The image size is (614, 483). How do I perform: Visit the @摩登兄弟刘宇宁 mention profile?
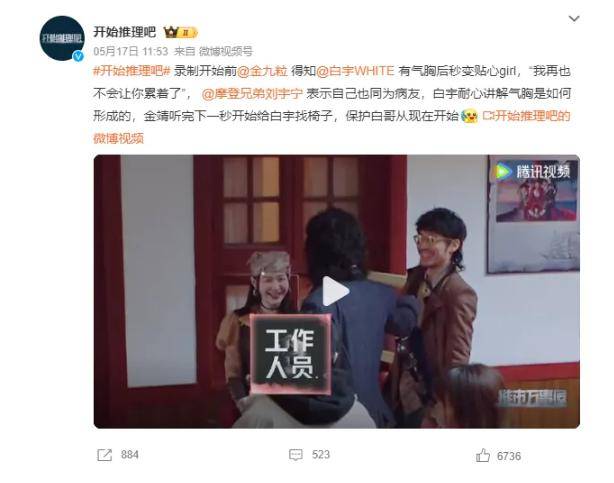[252, 94]
